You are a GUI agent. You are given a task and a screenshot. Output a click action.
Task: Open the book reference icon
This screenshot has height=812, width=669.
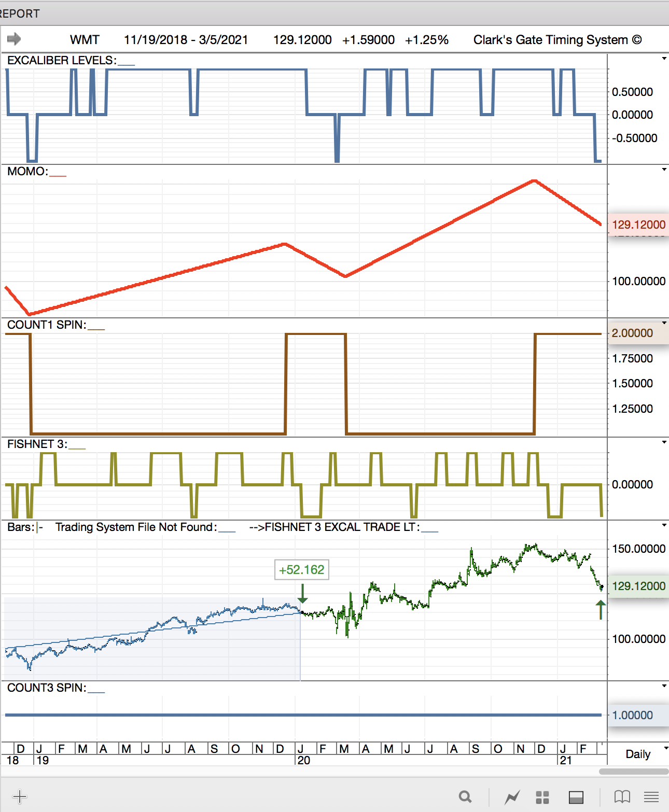point(622,796)
